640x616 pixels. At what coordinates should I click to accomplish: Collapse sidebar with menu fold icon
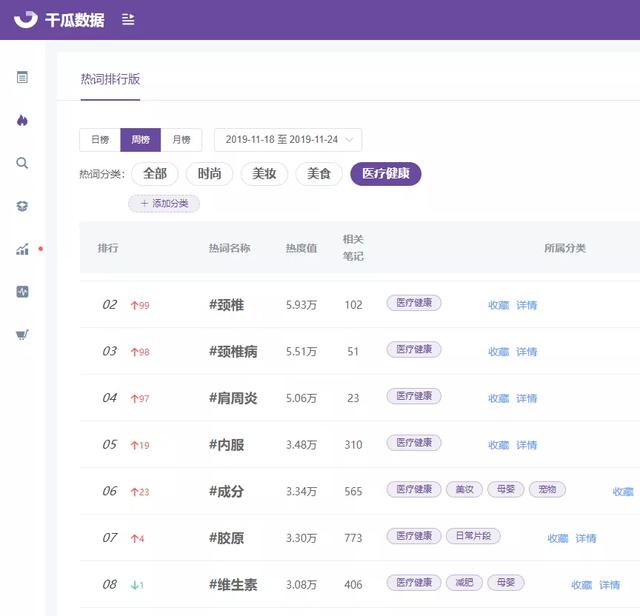pyautogui.click(x=128, y=19)
